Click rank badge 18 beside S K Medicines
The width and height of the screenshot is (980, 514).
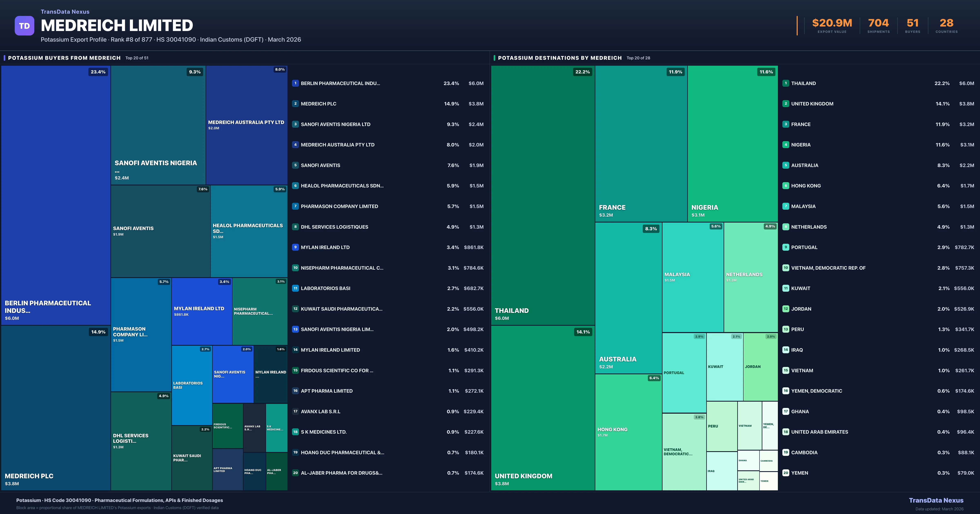(x=295, y=432)
